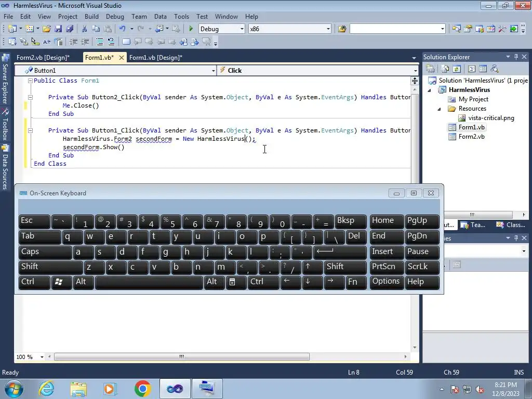Save Form1.vb with the floppy disk icon
The width and height of the screenshot is (532, 399).
[x=58, y=29]
